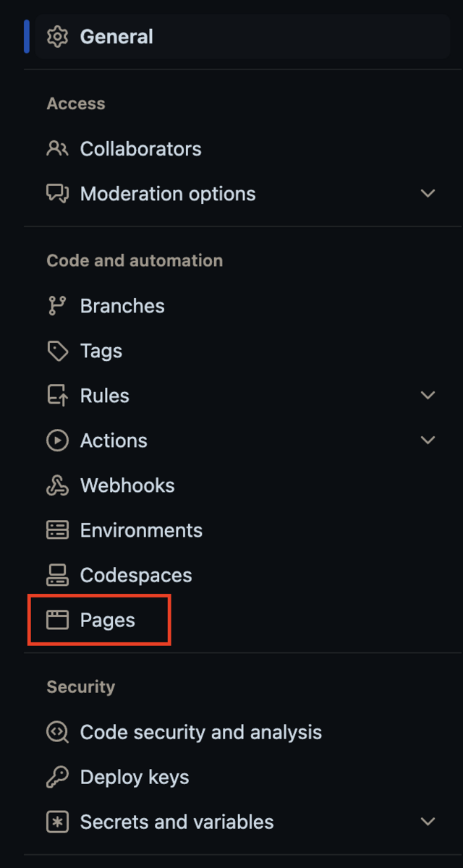Viewport: 463px width, 868px height.
Task: Expand the Actions submenu chevron
Action: point(428,440)
